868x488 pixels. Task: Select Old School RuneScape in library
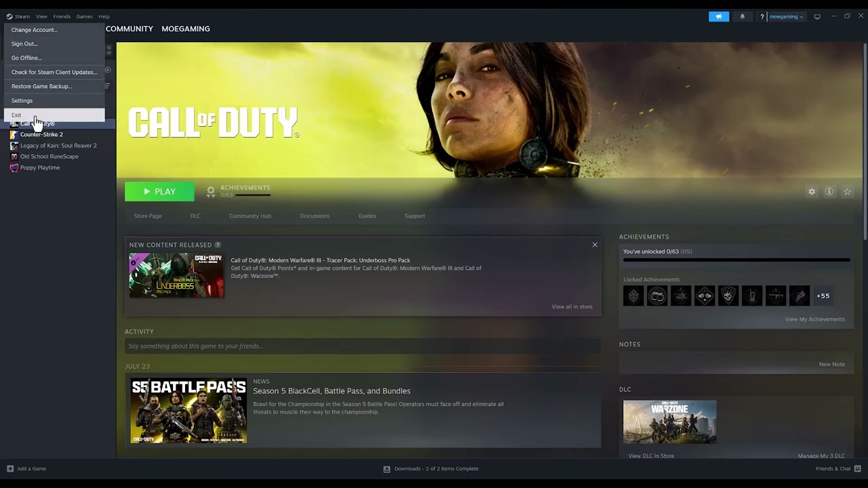point(50,156)
